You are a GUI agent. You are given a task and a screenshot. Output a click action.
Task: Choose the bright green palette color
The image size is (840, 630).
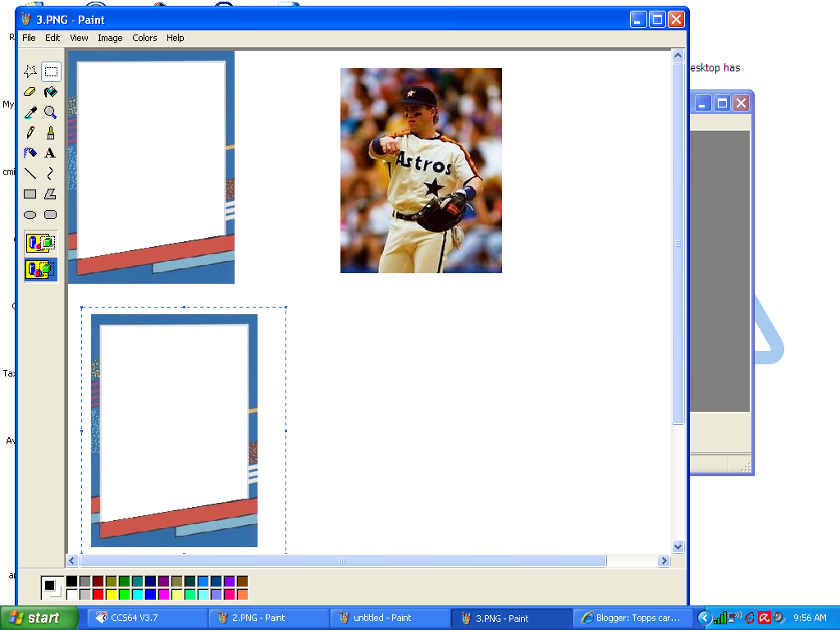125,594
